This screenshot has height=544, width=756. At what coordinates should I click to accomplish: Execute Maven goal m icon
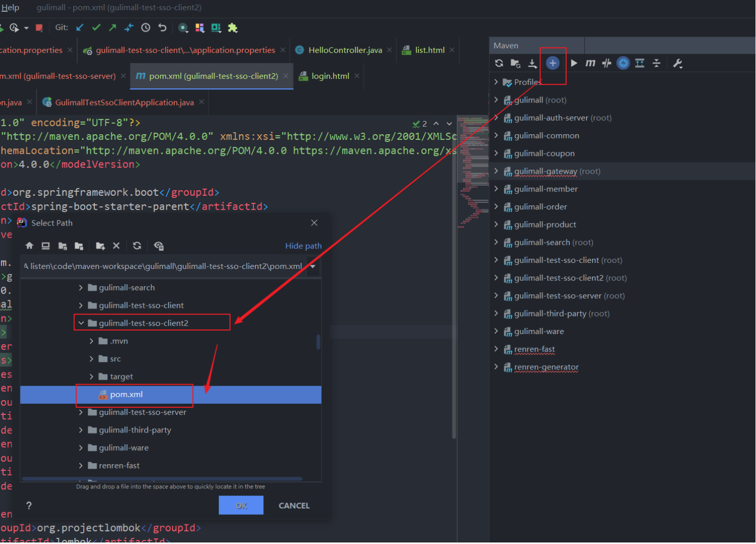coord(590,63)
